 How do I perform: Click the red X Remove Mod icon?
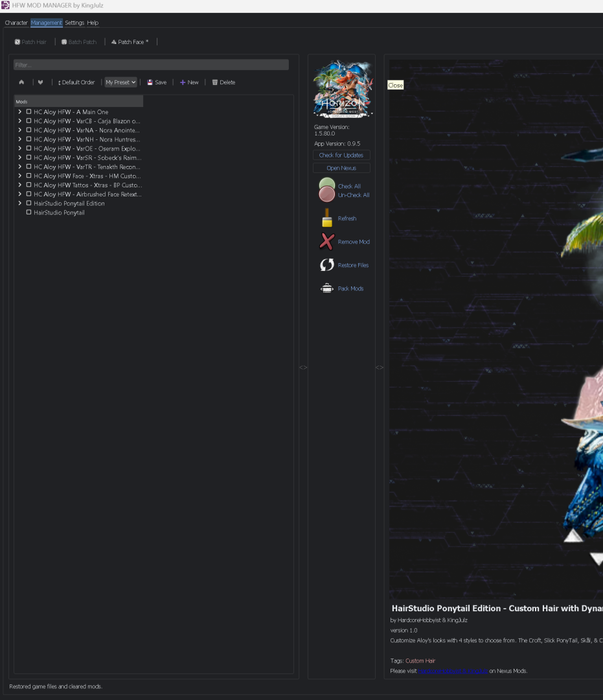click(327, 242)
